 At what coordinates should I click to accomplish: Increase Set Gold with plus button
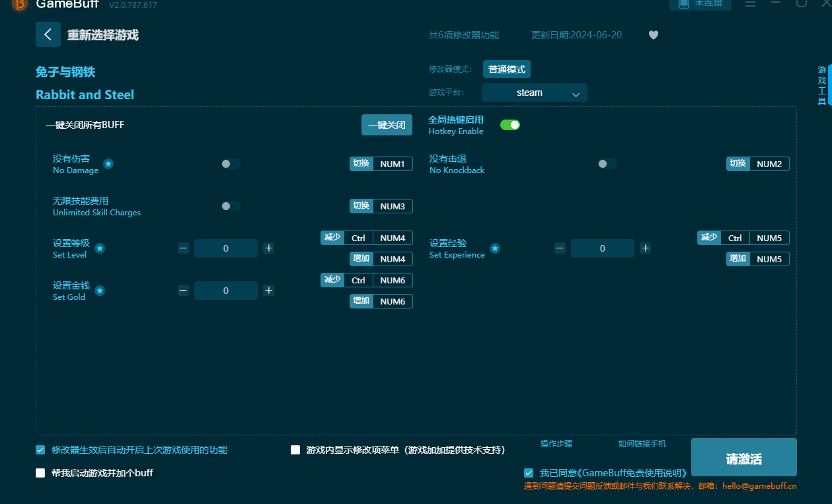(x=269, y=291)
